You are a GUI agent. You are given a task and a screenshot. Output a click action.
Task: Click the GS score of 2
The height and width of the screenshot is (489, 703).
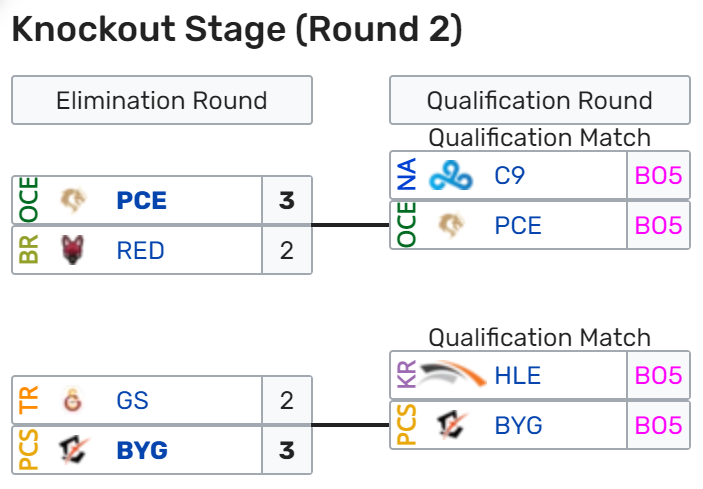(x=287, y=400)
